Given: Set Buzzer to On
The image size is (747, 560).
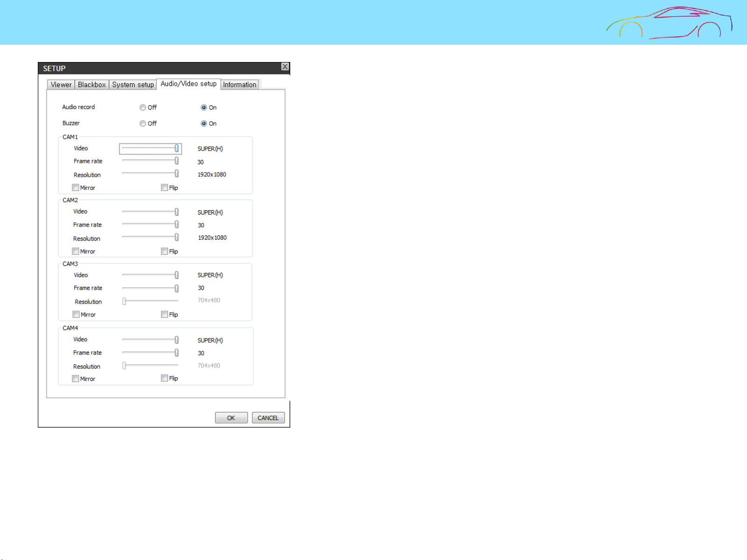Looking at the screenshot, I should point(204,124).
